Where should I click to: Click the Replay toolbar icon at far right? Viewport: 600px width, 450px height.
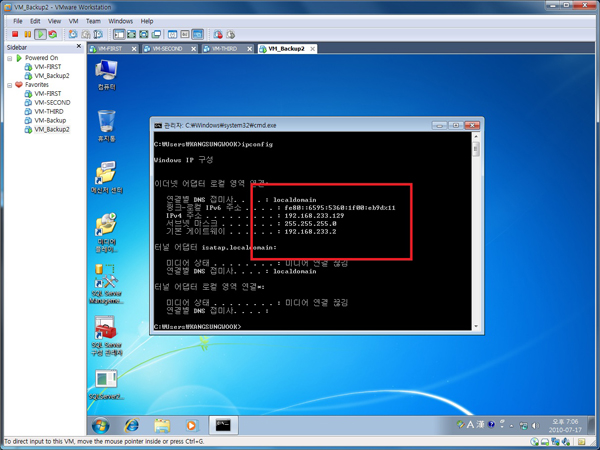(230, 34)
